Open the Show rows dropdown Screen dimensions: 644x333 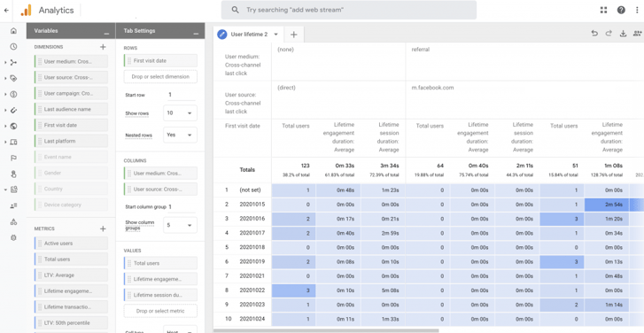coord(180,112)
